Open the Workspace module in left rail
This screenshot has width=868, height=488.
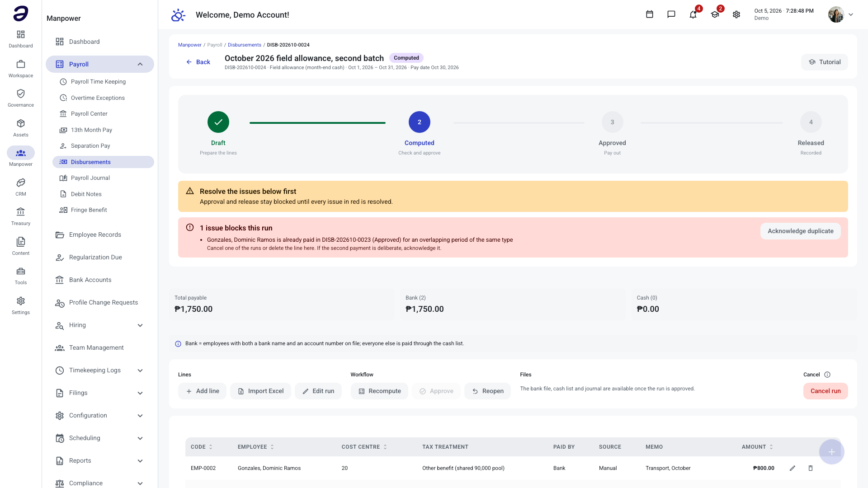coord(21,69)
